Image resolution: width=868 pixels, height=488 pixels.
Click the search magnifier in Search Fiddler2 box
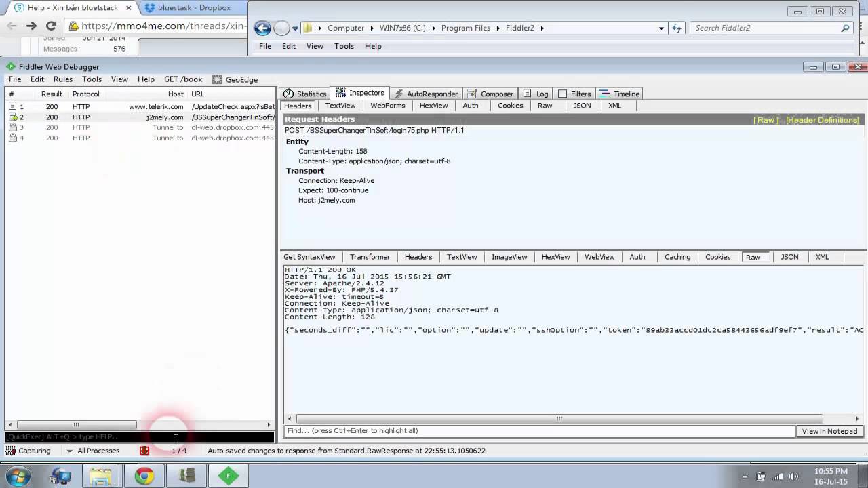click(845, 28)
